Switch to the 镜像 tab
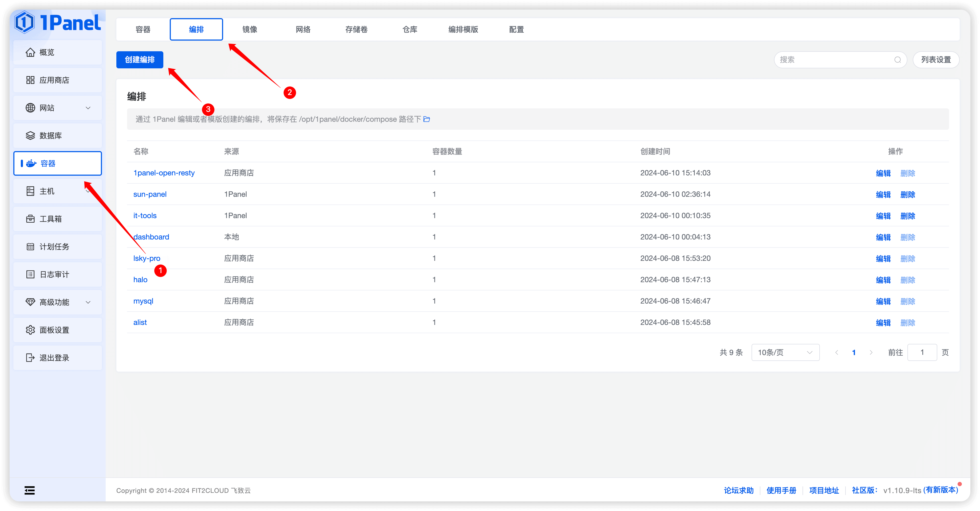Image resolution: width=980 pixels, height=511 pixels. tap(250, 29)
